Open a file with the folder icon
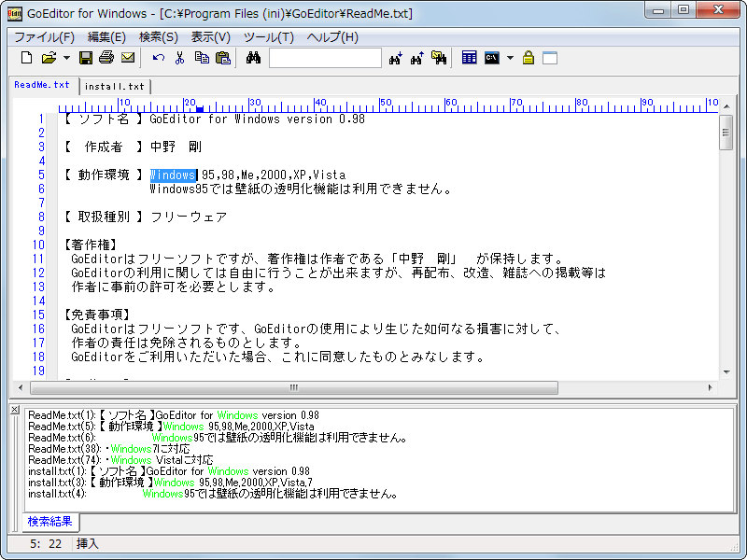Screen dimensions: 747x560 [49, 58]
